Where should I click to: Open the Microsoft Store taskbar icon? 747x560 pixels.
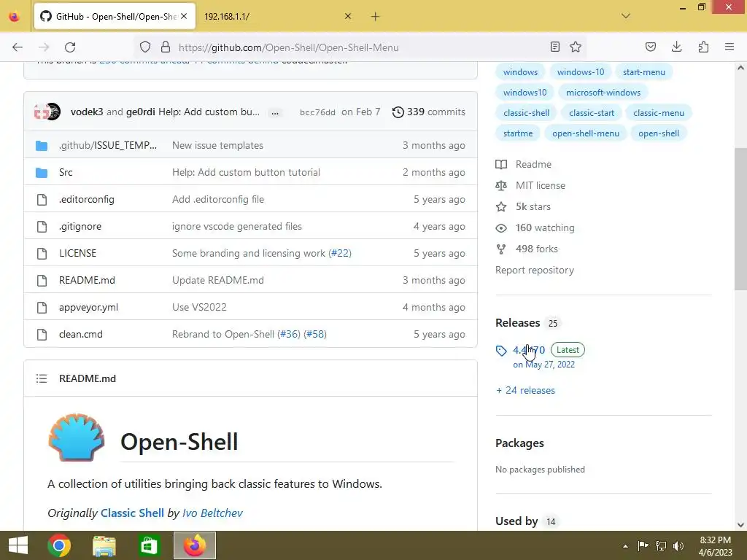click(149, 545)
